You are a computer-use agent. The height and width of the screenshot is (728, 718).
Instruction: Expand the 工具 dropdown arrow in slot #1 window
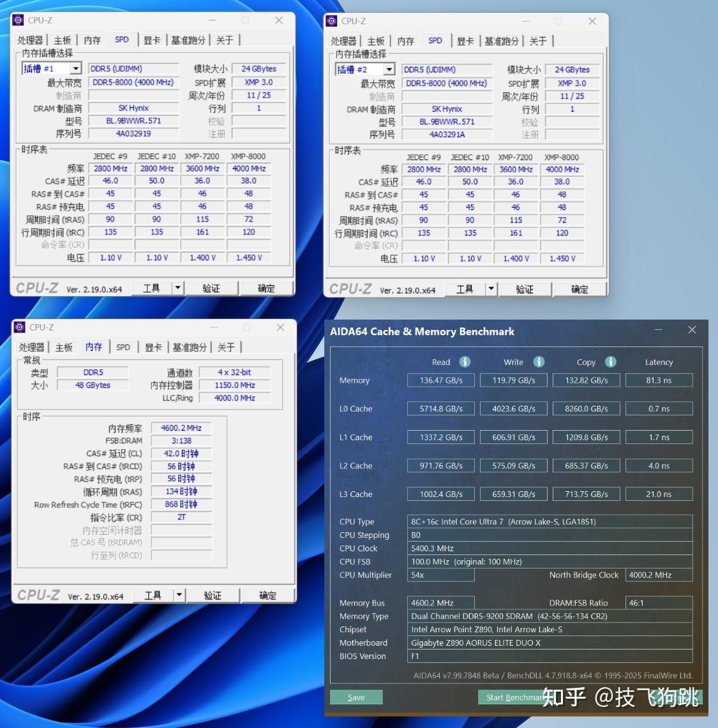click(x=178, y=288)
